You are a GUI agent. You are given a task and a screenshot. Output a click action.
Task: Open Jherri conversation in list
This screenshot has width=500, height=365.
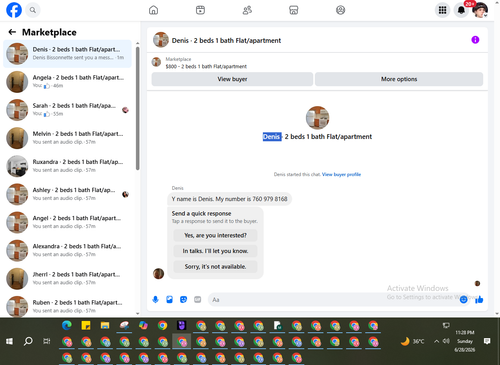point(67,279)
